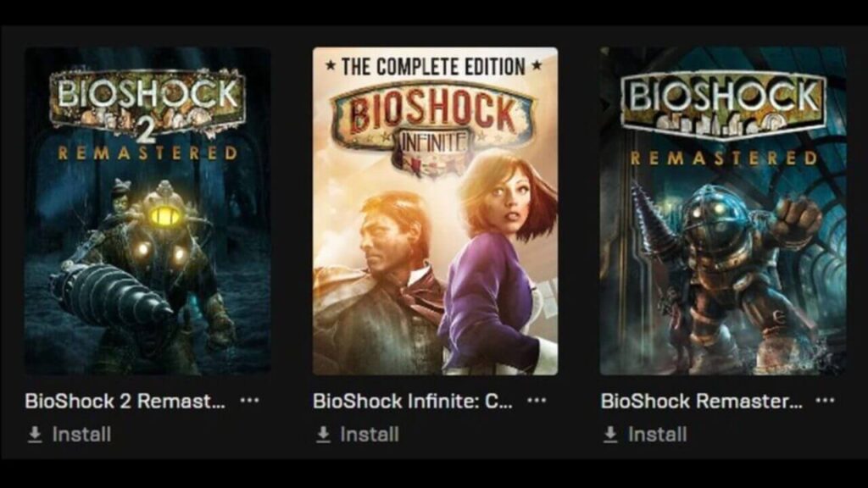Open the three-dot menu for BioShock 2 Remastered
Screen dimensions: 868x488
coord(250,400)
